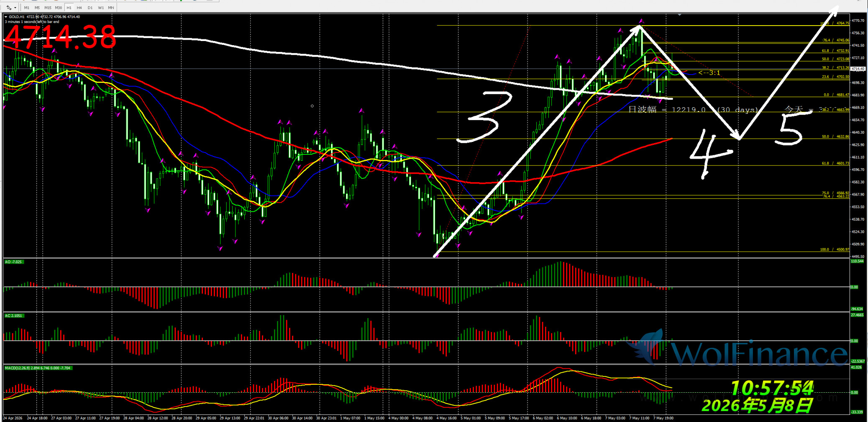Click the AO indicator label
Image resolution: width=868 pixels, height=422 pixels.
(13, 262)
